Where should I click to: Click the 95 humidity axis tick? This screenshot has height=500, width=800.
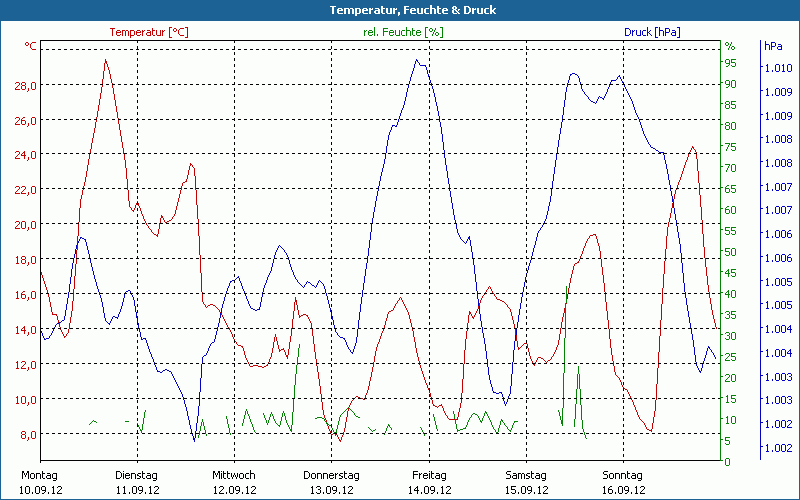pyautogui.click(x=730, y=63)
